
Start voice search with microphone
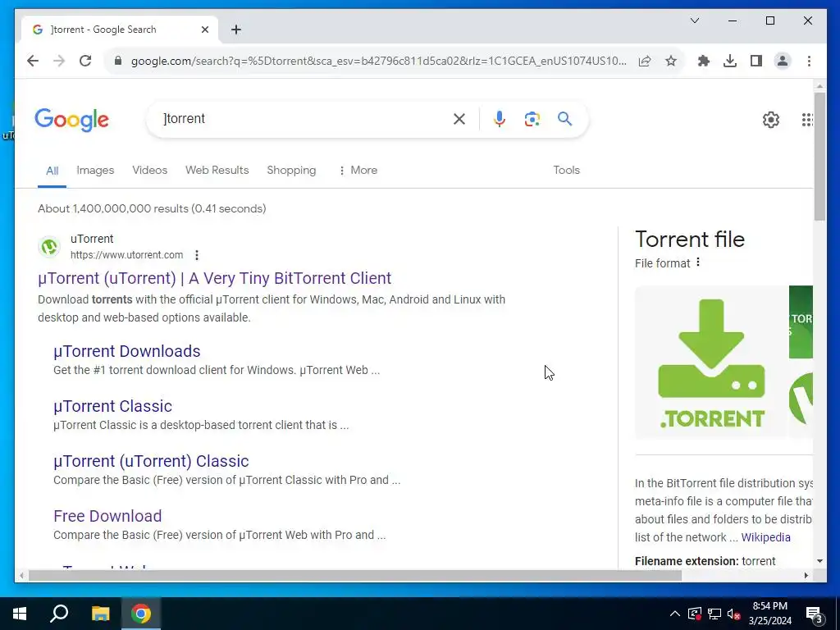click(500, 119)
